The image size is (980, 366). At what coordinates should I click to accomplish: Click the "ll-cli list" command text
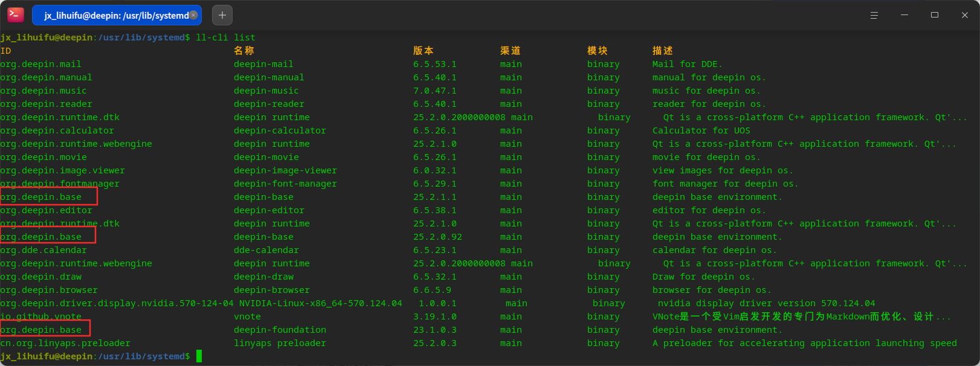click(225, 37)
